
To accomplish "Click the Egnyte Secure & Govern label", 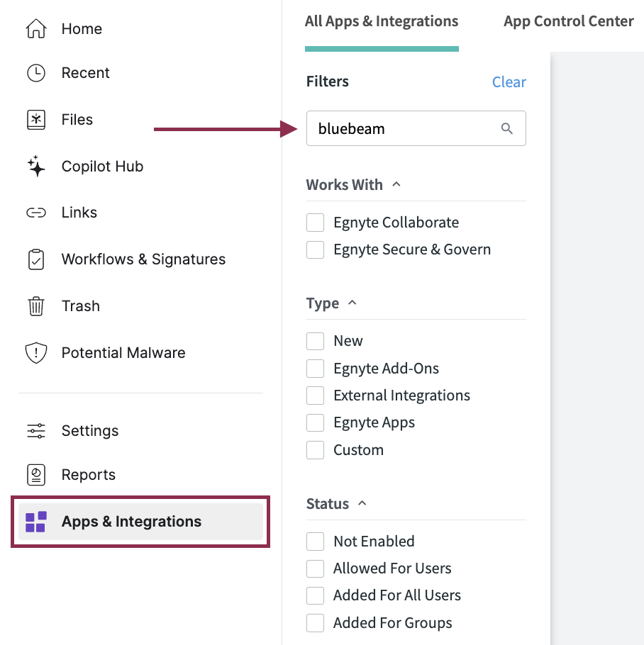I will point(412,249).
